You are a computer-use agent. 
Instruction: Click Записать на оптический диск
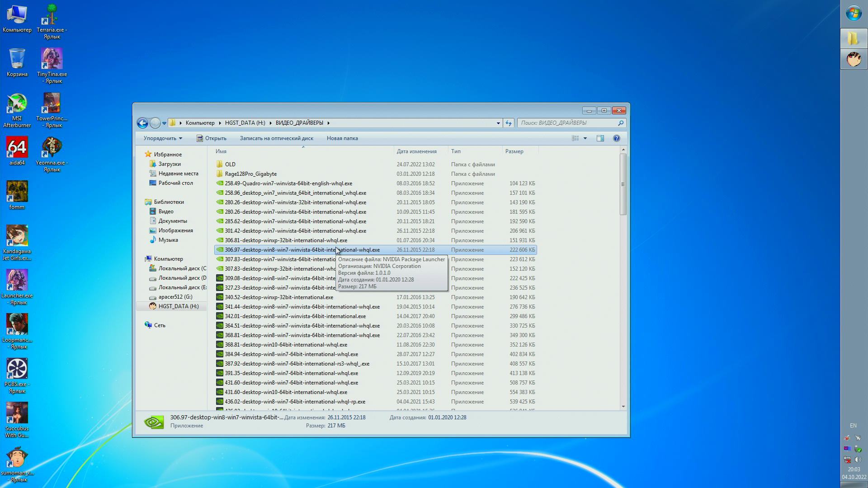[276, 138]
